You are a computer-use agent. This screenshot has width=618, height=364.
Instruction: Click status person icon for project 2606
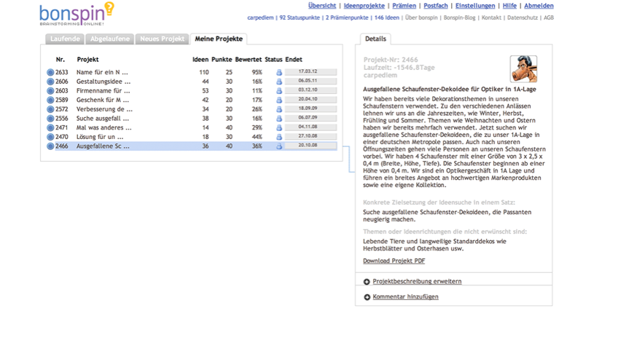(278, 82)
